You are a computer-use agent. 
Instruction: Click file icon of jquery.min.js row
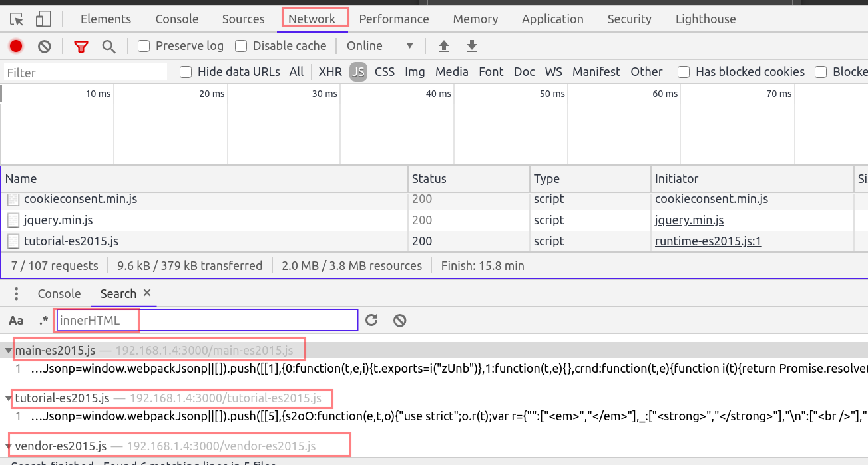point(13,220)
